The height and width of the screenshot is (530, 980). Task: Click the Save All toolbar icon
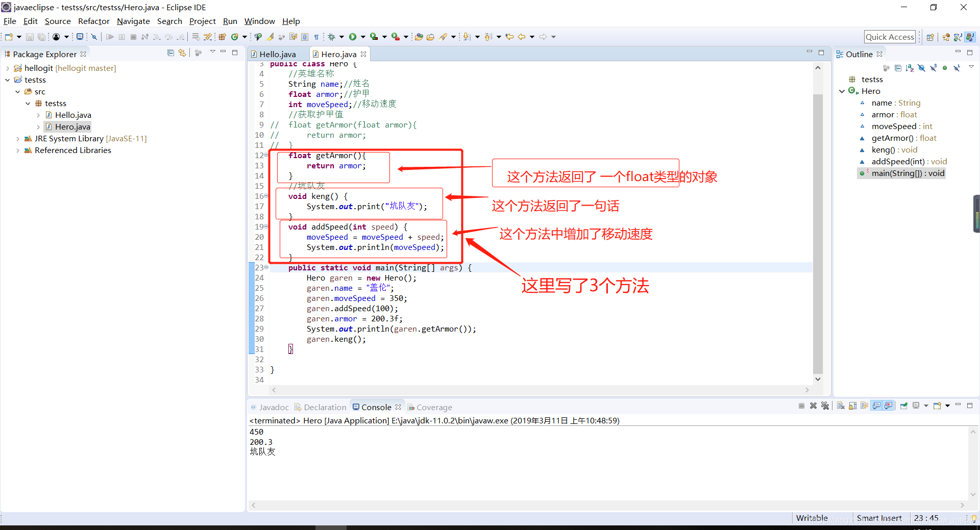pos(42,37)
